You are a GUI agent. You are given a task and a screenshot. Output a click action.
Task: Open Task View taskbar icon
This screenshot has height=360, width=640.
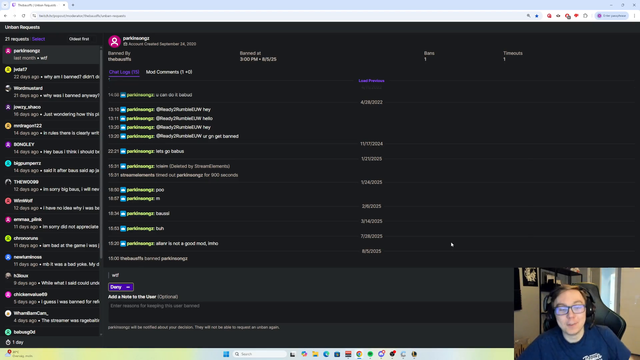(293, 354)
